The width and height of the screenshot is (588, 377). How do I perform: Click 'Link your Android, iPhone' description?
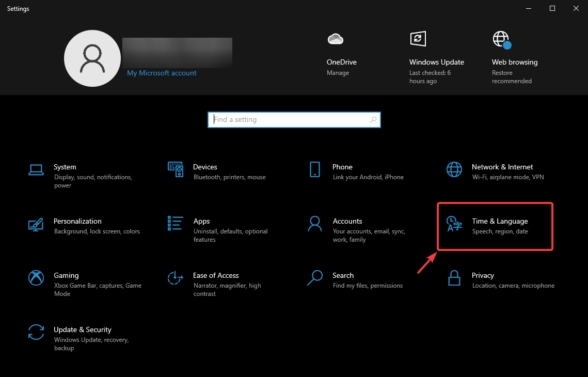coord(368,177)
